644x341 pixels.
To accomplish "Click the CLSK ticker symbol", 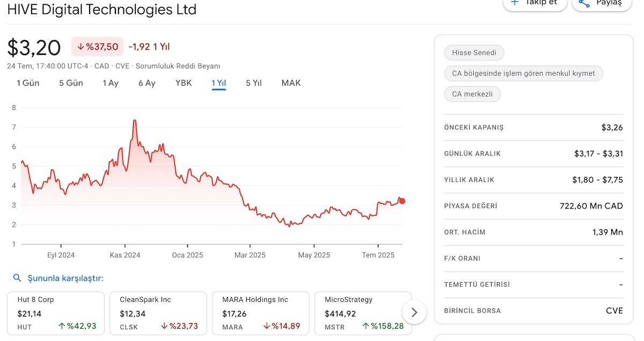I will [x=129, y=327].
